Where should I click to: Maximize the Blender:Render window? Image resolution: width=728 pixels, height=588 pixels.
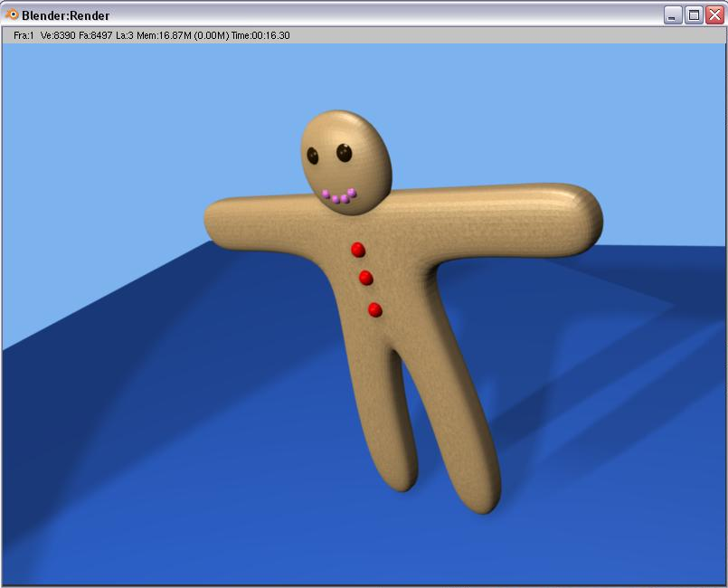tap(694, 15)
